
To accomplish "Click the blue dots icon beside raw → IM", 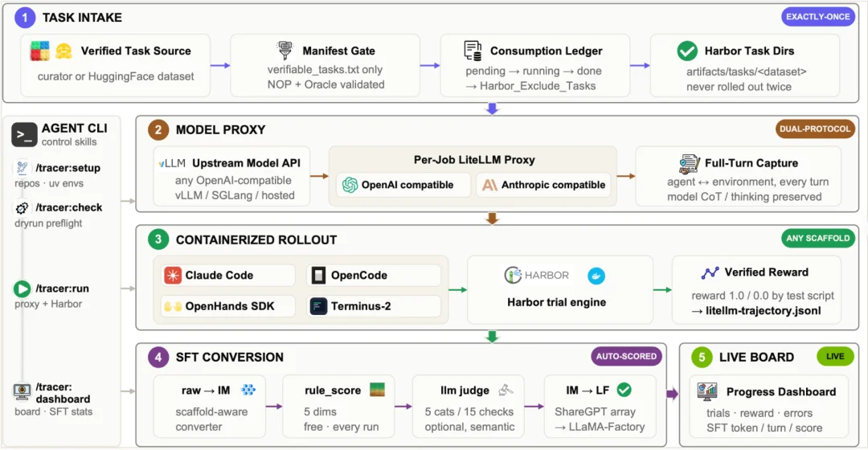I will pyautogui.click(x=248, y=390).
